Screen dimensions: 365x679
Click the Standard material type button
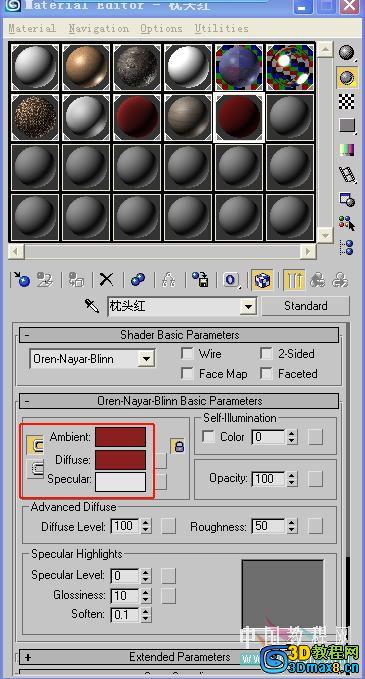pyautogui.click(x=305, y=306)
